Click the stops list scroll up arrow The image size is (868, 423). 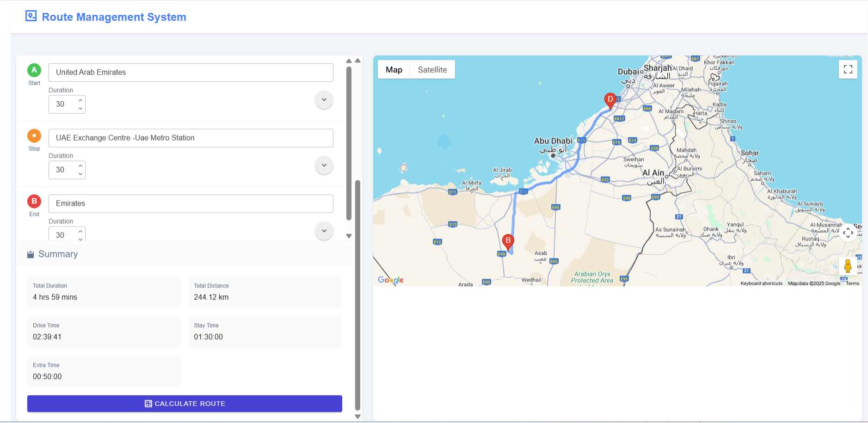tap(349, 61)
